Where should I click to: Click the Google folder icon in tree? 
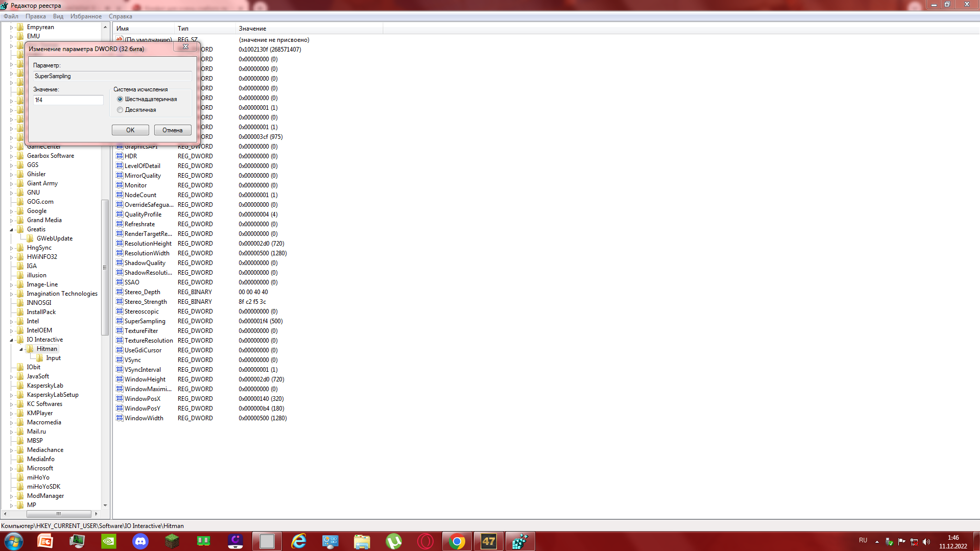(x=20, y=211)
